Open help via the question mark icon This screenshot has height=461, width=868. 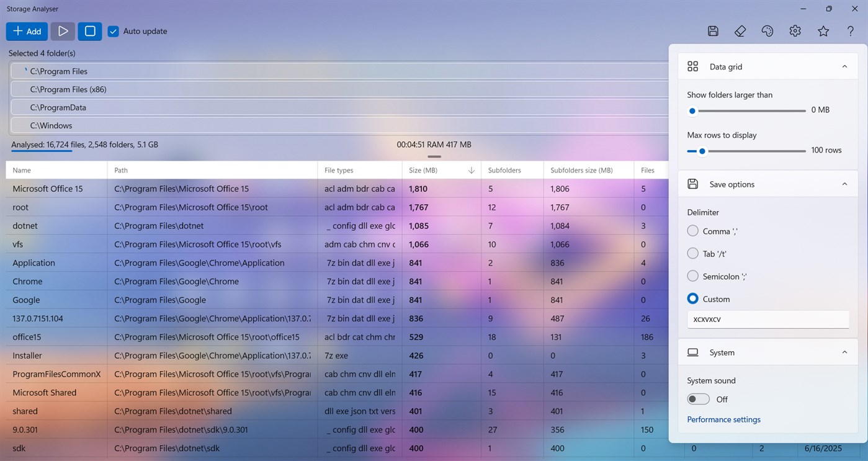850,30
